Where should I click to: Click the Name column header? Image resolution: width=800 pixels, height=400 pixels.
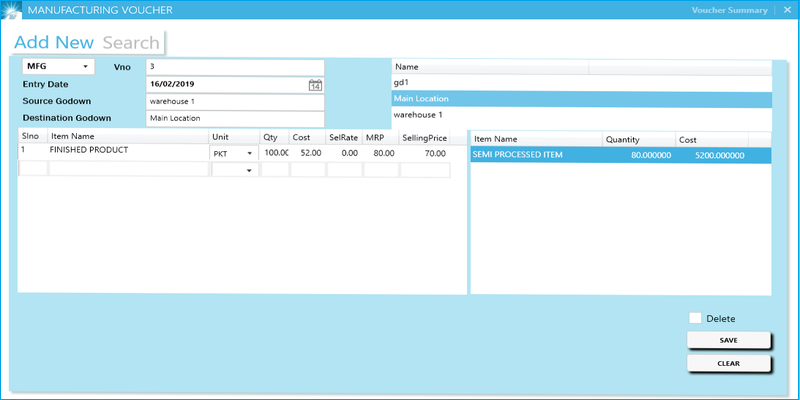pos(490,67)
